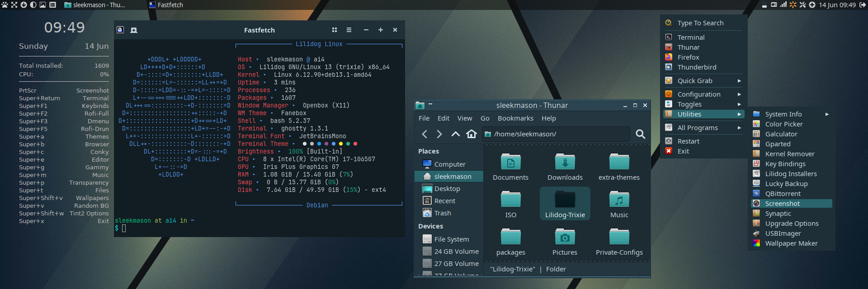Click the signal strength tray icon
This screenshot has height=289, width=868.
pyautogui.click(x=783, y=5)
